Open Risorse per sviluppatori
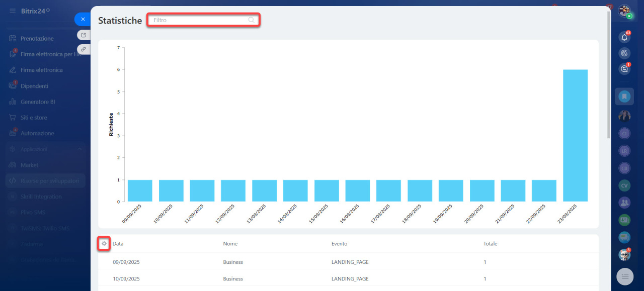644x291 pixels. pyautogui.click(x=49, y=181)
